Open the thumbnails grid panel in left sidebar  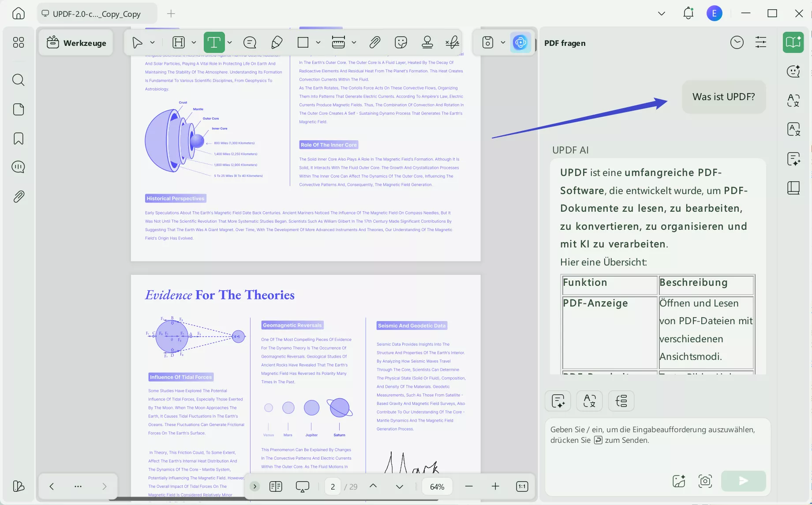[x=19, y=42]
